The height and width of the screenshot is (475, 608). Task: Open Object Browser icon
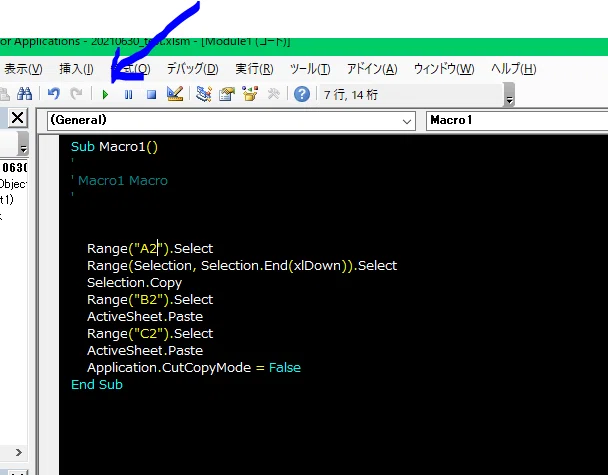pos(250,94)
